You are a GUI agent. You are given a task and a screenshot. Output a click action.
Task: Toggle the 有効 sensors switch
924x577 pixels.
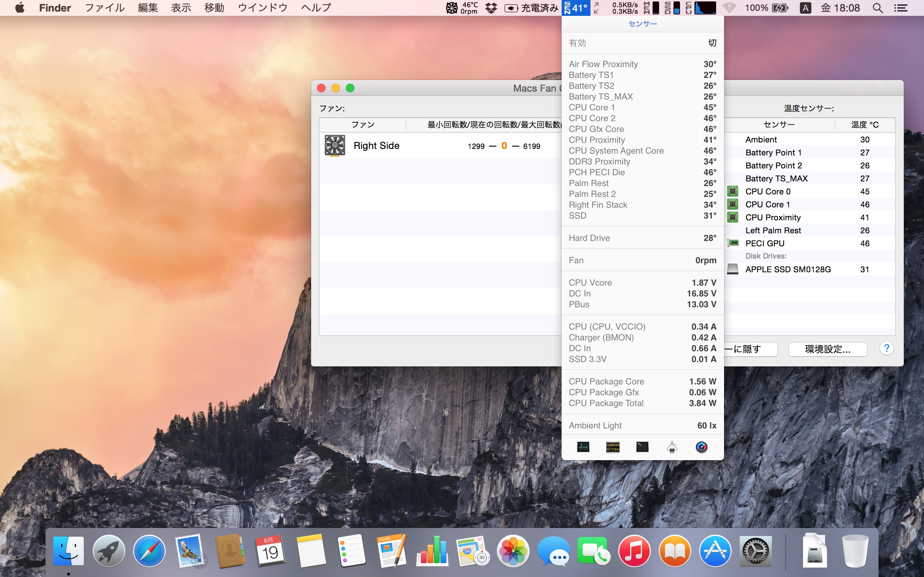pos(712,43)
